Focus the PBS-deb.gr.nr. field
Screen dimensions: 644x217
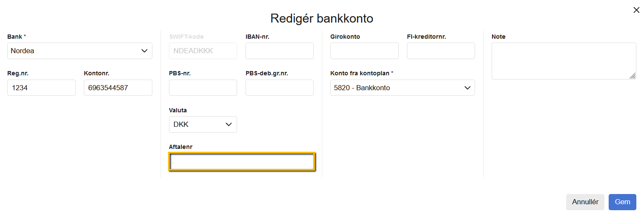click(279, 88)
